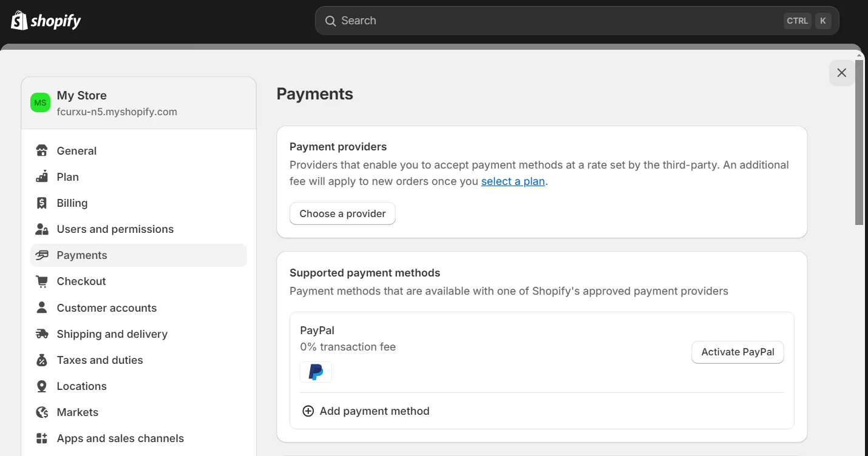The width and height of the screenshot is (868, 456).
Task: Open Checkout cart icon
Action: (42, 281)
